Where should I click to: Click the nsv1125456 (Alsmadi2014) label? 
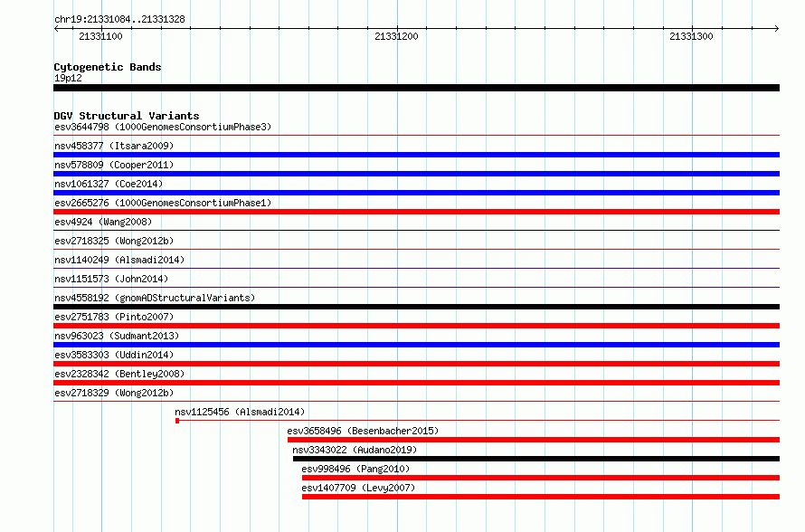point(240,412)
